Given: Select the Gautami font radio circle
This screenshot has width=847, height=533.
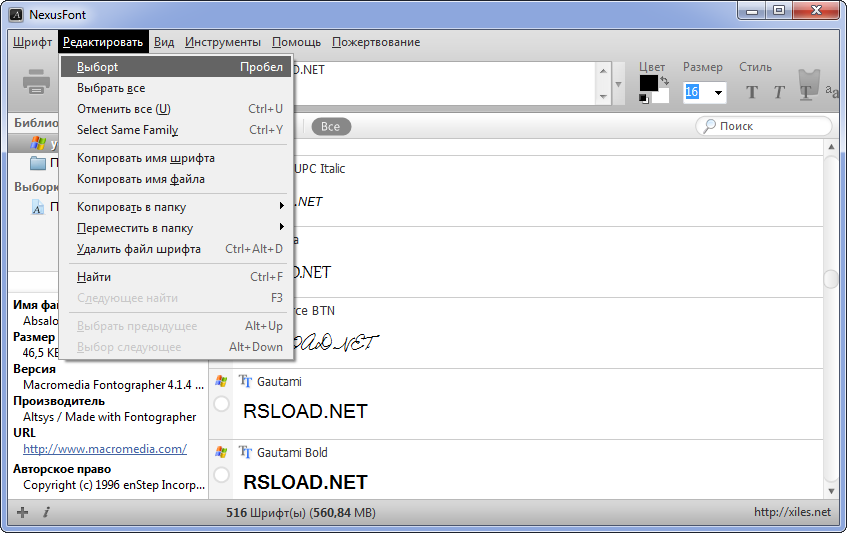Looking at the screenshot, I should [221, 404].
